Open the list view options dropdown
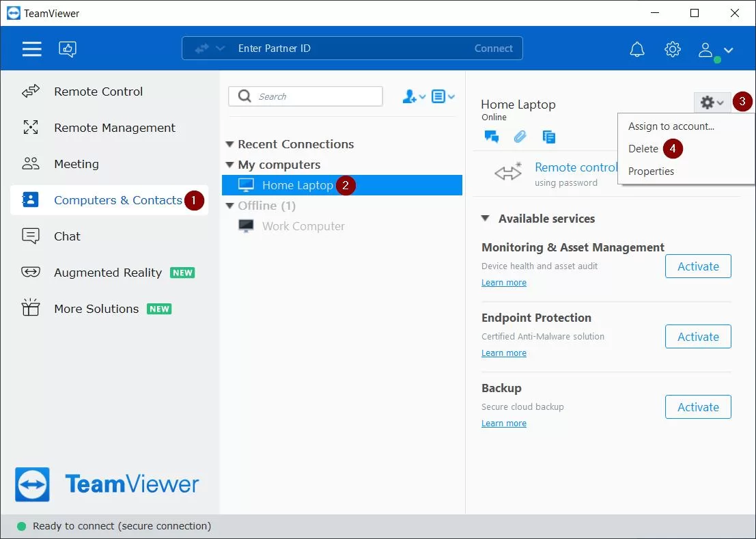The height and width of the screenshot is (539, 756). click(443, 96)
